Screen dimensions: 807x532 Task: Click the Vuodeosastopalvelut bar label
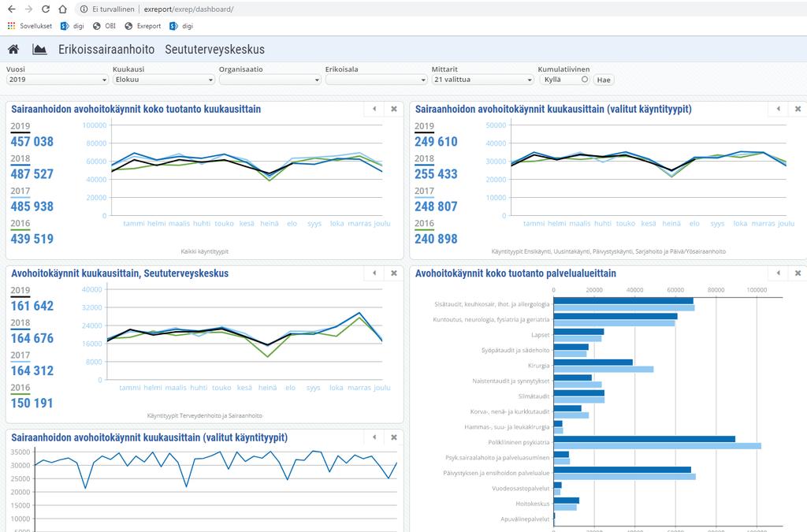(x=521, y=489)
